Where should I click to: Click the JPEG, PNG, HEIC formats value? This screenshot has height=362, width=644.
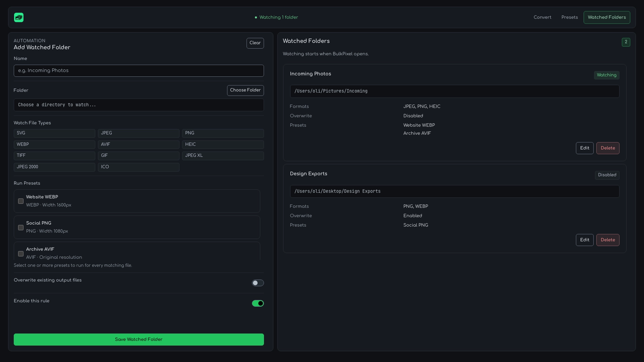pos(422,107)
